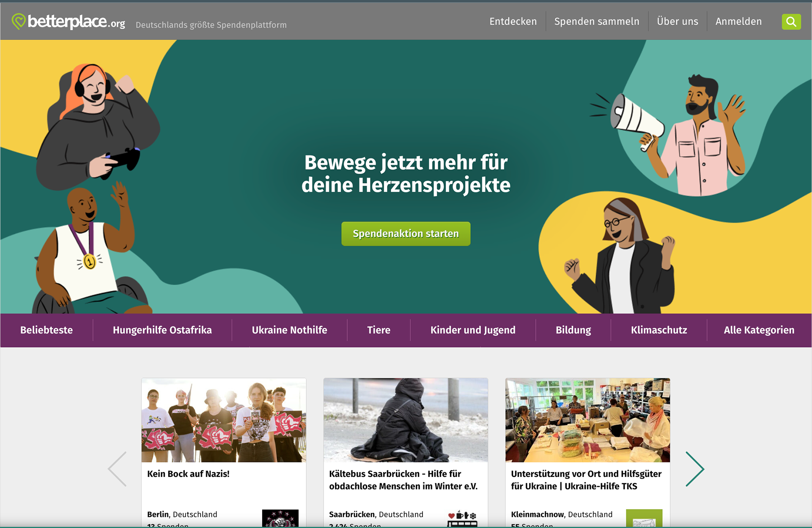812x528 pixels.
Task: Open the Spenden sammeln menu
Action: 597,22
